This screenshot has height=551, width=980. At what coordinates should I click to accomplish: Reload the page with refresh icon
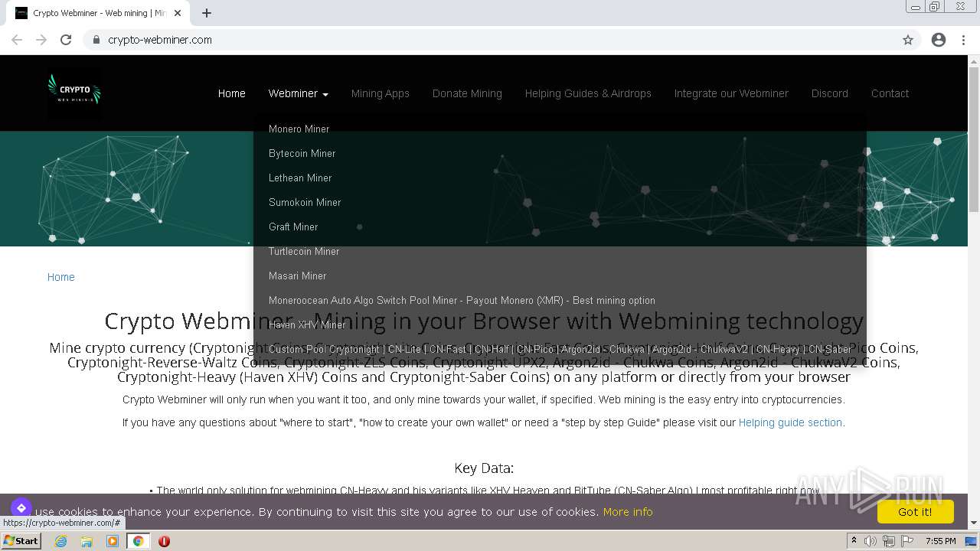click(66, 40)
